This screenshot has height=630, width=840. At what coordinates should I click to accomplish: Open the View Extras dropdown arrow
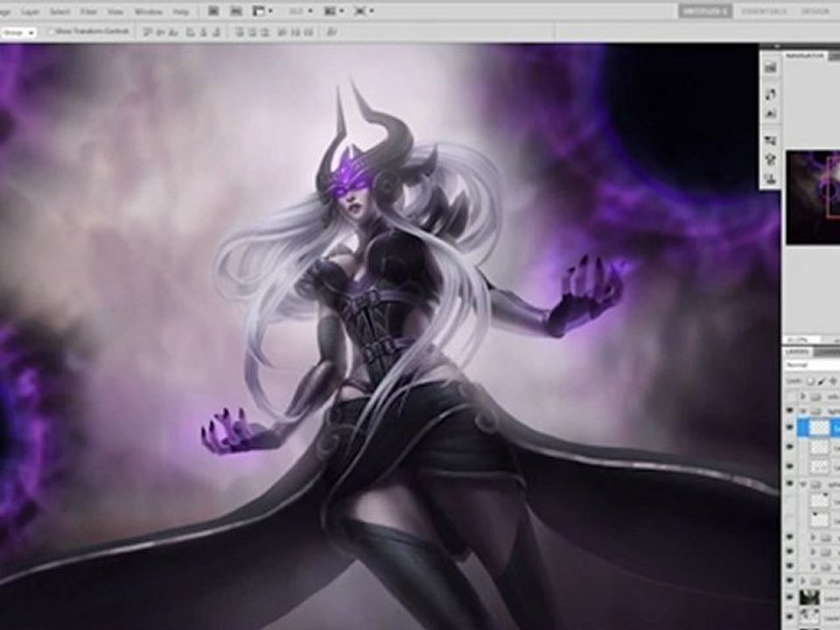[x=270, y=10]
